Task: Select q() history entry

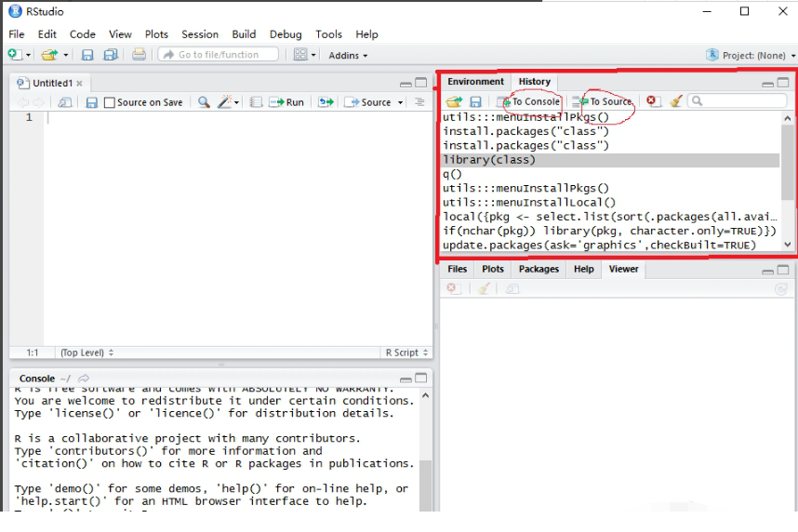Action: pyautogui.click(x=611, y=174)
